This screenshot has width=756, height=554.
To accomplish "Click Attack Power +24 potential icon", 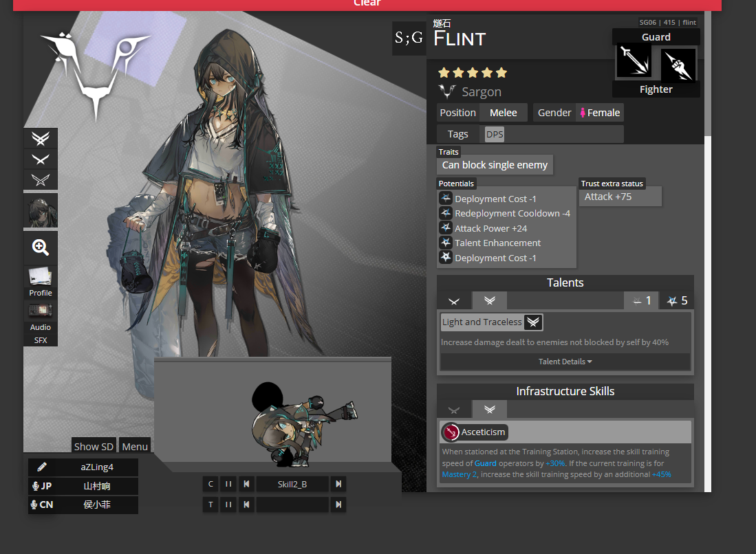I will (446, 228).
